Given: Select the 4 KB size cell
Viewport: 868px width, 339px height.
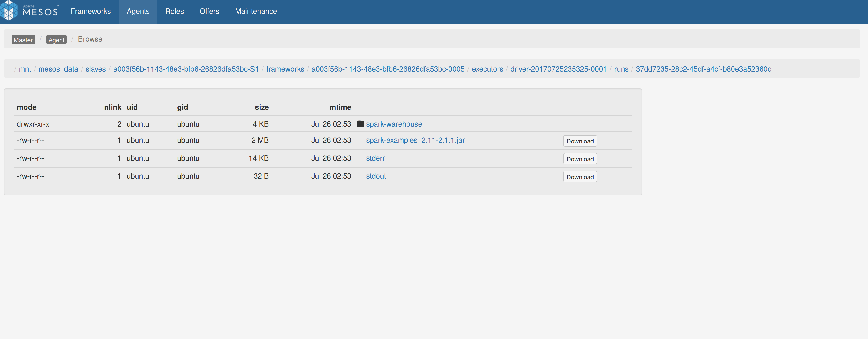Looking at the screenshot, I should point(261,124).
